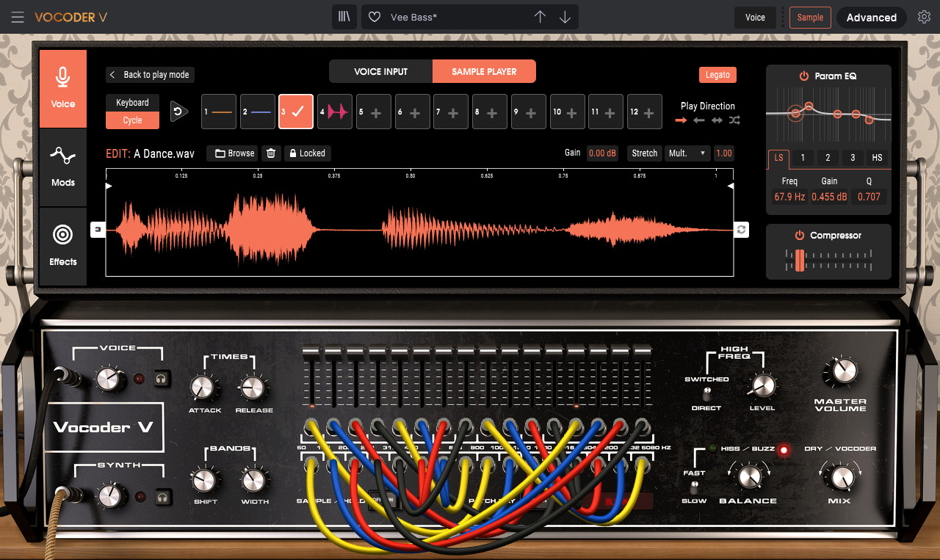Select sample slot 1

(219, 112)
